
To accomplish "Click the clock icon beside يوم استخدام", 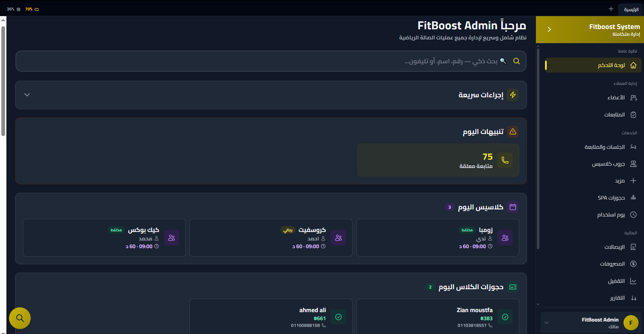I will pyautogui.click(x=633, y=215).
